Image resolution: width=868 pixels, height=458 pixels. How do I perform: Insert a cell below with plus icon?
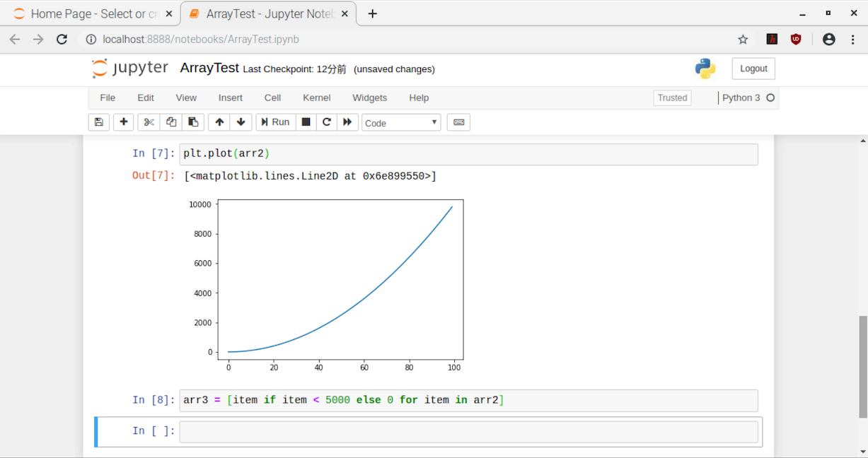coord(124,122)
